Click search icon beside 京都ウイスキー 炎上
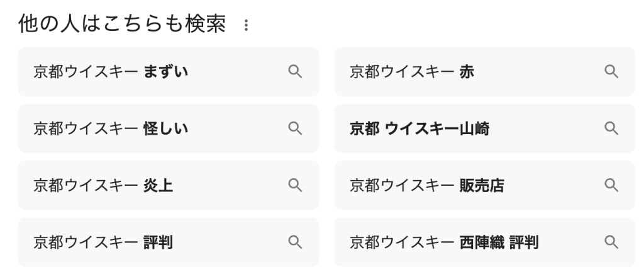The width and height of the screenshot is (644, 274). pyautogui.click(x=295, y=185)
